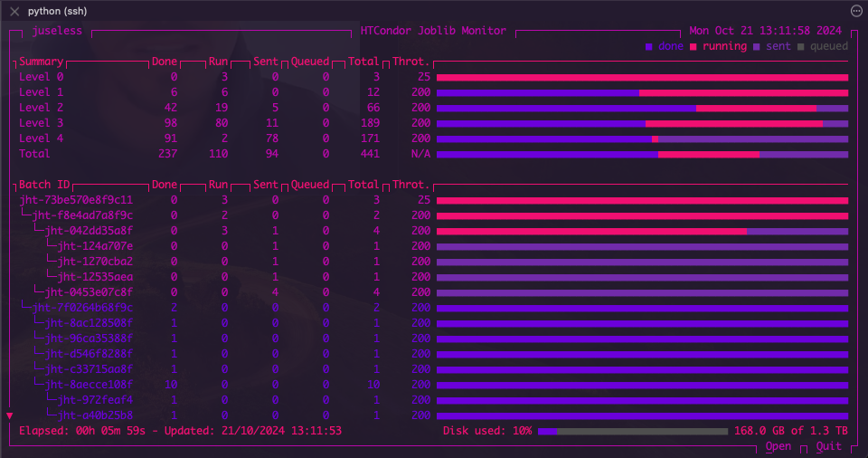Select batch jht-f8e4ad7a8f9c
Image resolution: width=868 pixels, height=458 pixels.
tap(82, 215)
